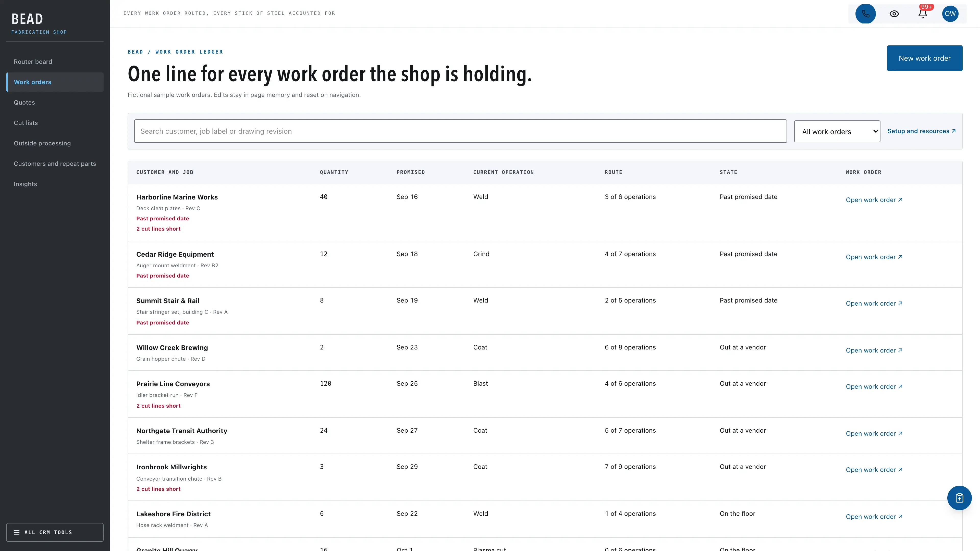Click the Prairie Line Conveyors name
Image resolution: width=980 pixels, height=551 pixels.
(173, 384)
